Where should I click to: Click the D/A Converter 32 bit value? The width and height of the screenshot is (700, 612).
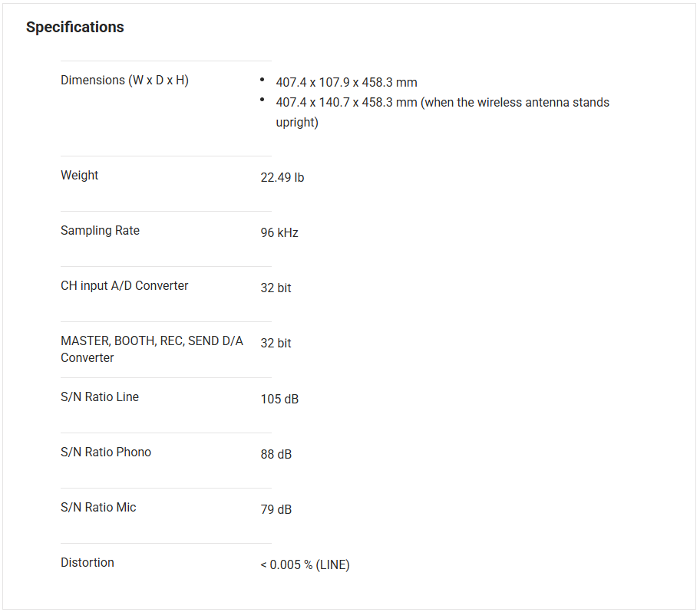(x=276, y=343)
